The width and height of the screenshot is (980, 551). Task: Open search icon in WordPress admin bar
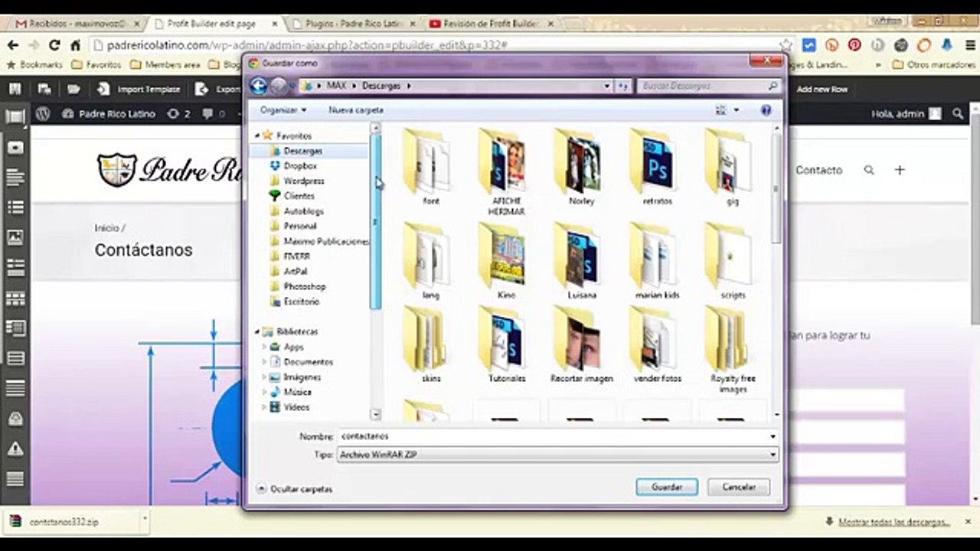pyautogui.click(x=958, y=114)
